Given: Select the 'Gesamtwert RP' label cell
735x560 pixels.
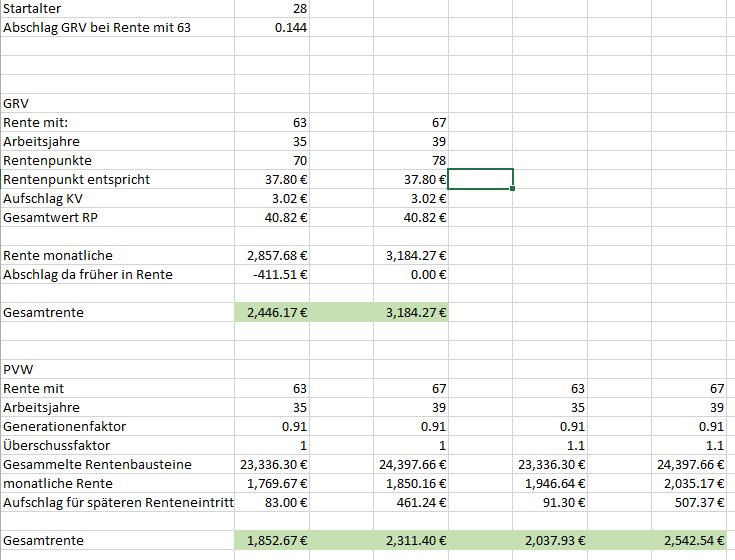Looking at the screenshot, I should 117,217.
